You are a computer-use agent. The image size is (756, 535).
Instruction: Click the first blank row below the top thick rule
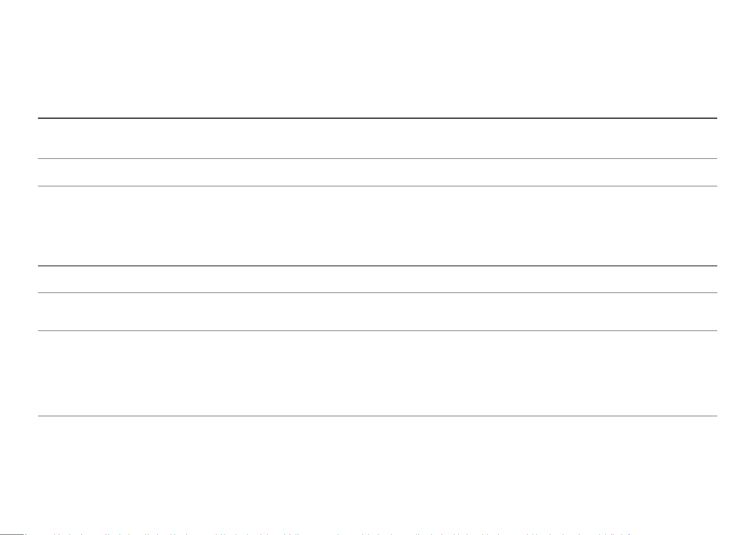[377, 139]
